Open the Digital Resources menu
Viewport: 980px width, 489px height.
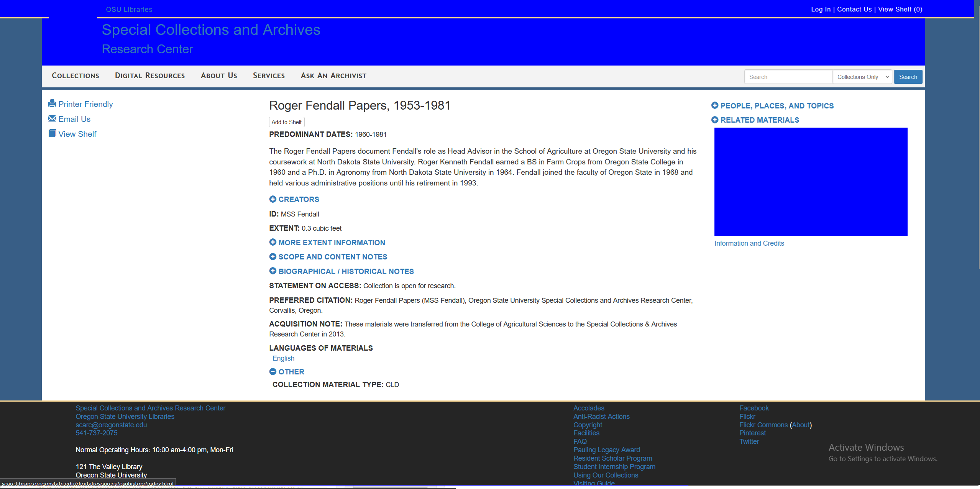(x=150, y=76)
